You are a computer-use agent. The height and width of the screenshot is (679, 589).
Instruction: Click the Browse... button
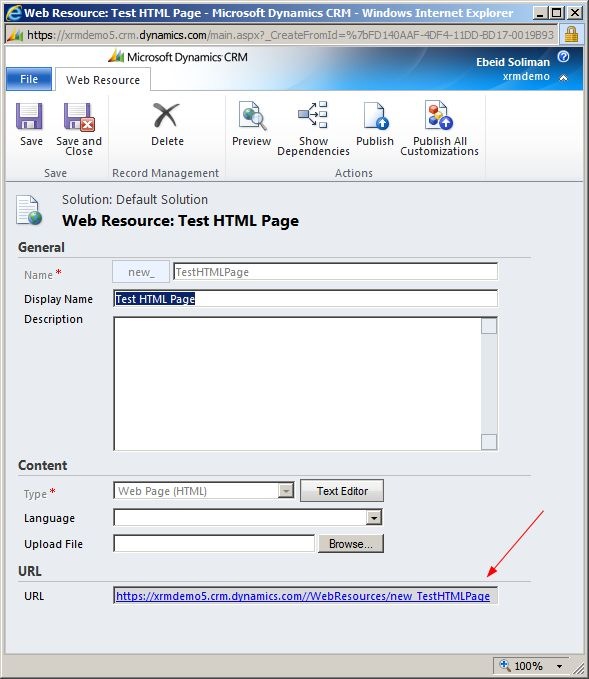pyautogui.click(x=351, y=543)
